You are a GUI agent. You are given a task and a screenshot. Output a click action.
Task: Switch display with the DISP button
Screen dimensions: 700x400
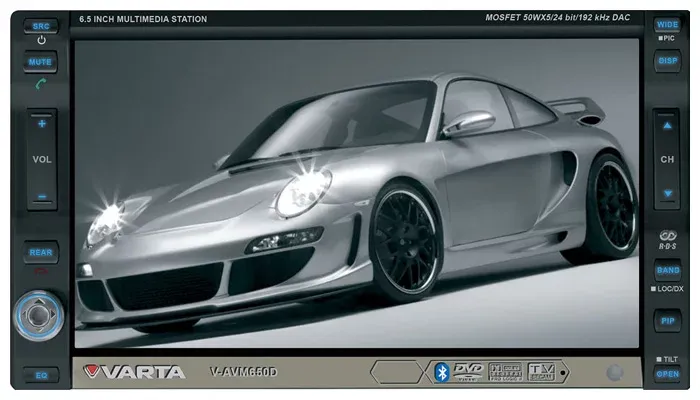668,61
